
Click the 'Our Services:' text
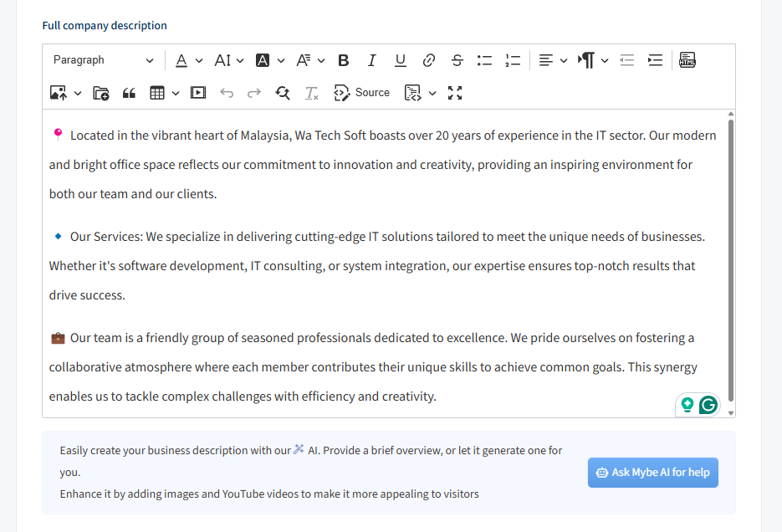point(106,237)
